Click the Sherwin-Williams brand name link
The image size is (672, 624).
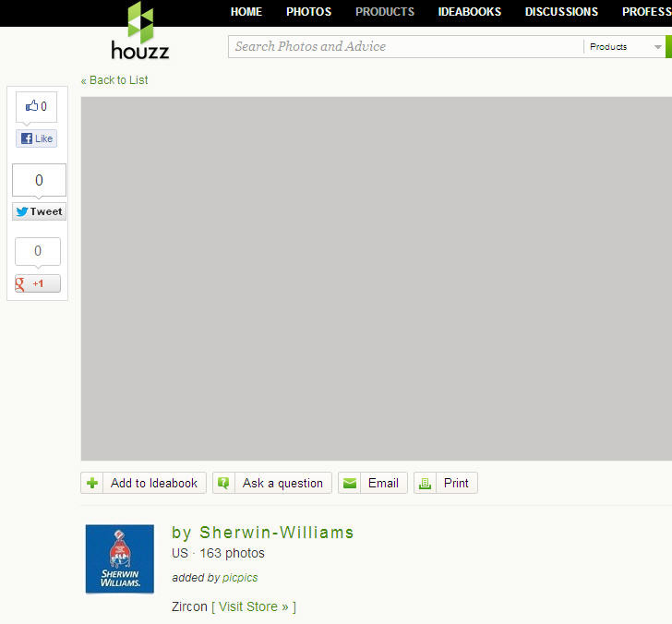tap(276, 533)
